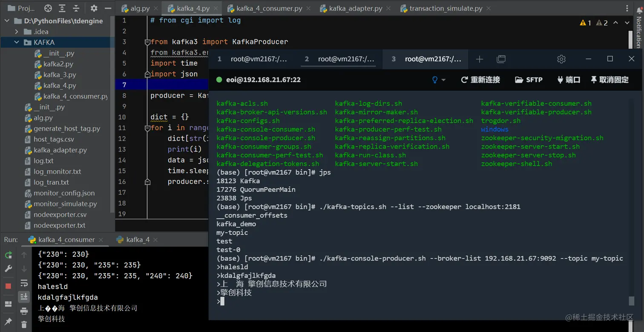Click the one-warning indicator in editor
The height and width of the screenshot is (332, 644).
coord(586,23)
